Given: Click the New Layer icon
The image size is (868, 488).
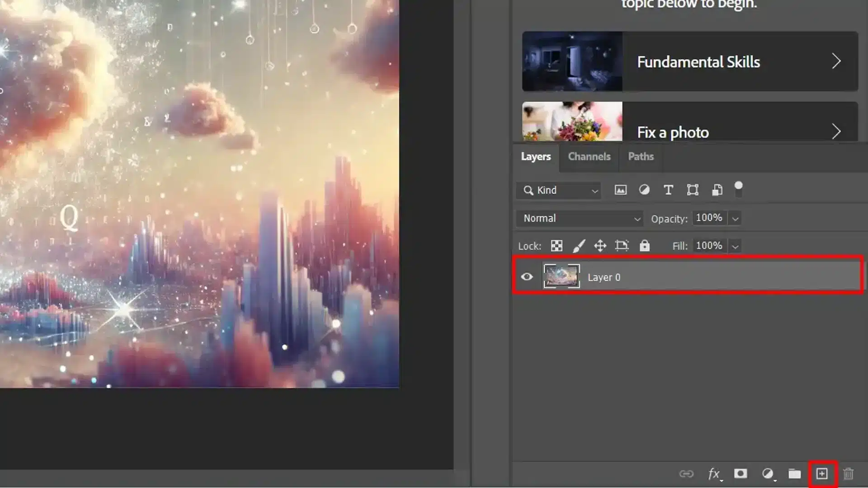Looking at the screenshot, I should [x=822, y=474].
